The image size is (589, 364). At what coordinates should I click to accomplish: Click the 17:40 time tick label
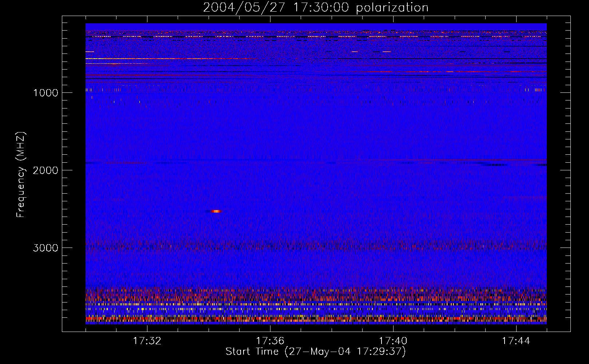pyautogui.click(x=393, y=341)
